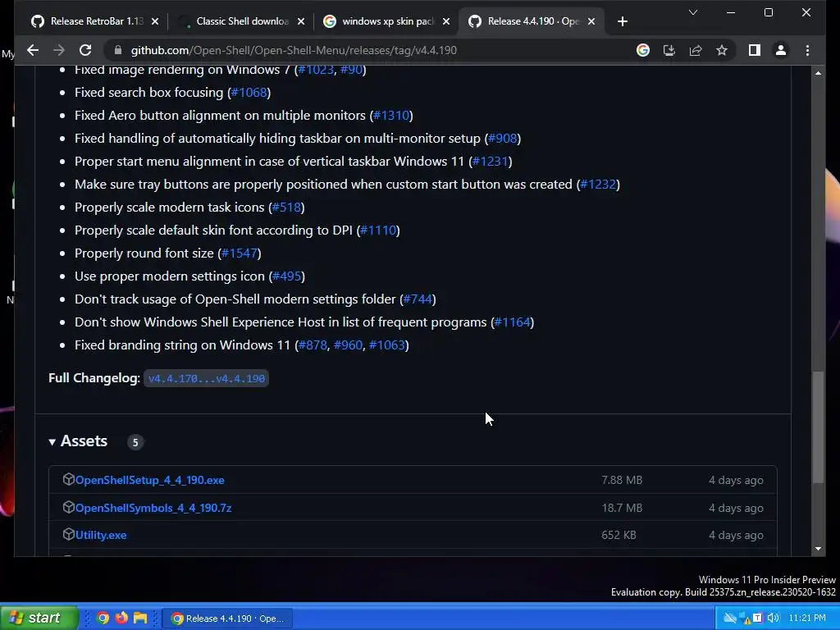Reload the current page
Viewport: 840px width, 630px height.
[x=85, y=50]
